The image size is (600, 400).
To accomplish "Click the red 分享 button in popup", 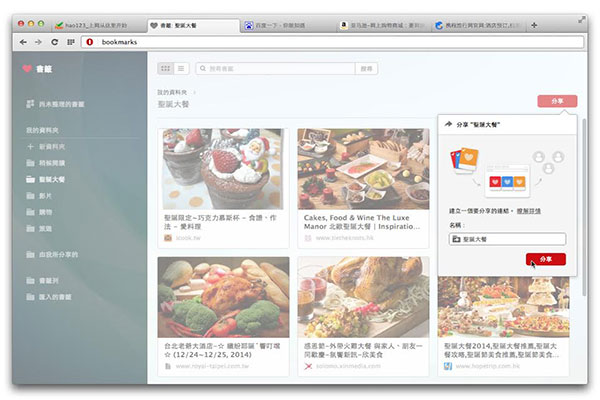I will click(x=545, y=259).
